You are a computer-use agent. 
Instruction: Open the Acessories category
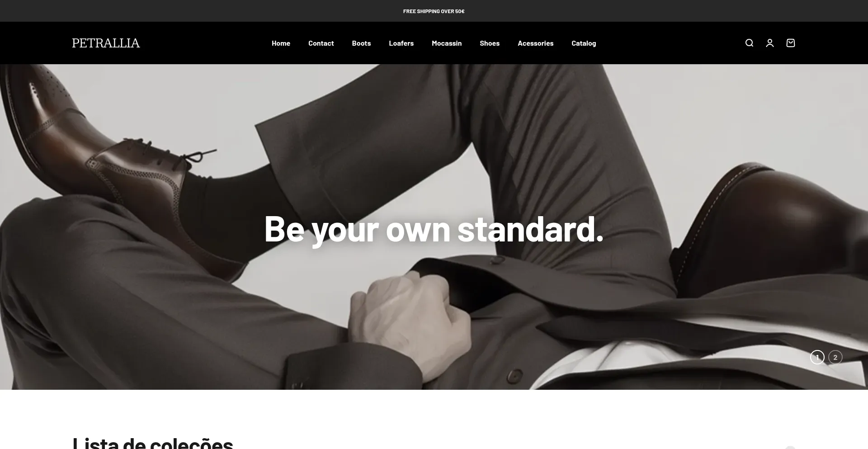536,43
